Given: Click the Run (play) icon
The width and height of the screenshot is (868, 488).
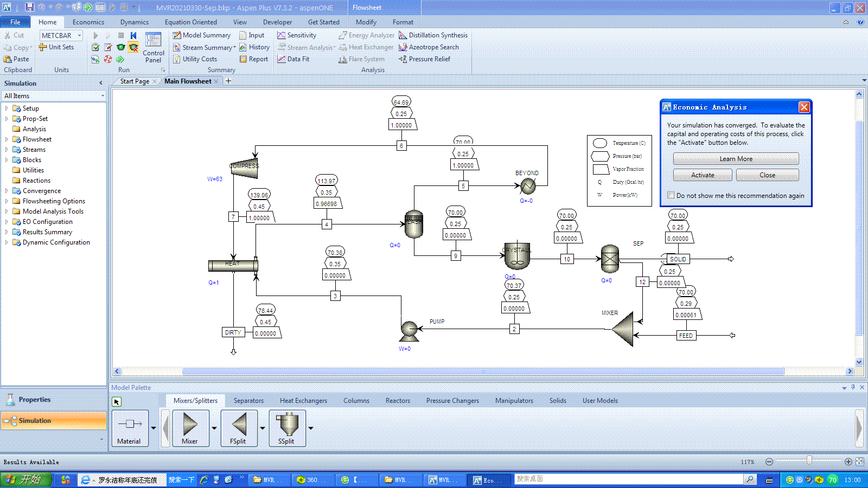Looking at the screenshot, I should [x=95, y=35].
